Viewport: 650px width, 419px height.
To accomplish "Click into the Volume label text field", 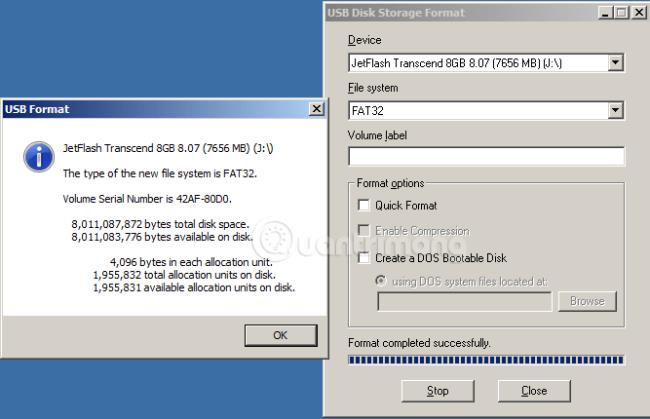I will [486, 156].
